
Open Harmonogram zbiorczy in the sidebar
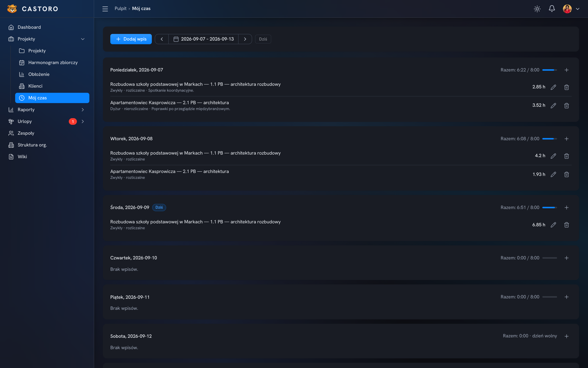[x=52, y=63]
